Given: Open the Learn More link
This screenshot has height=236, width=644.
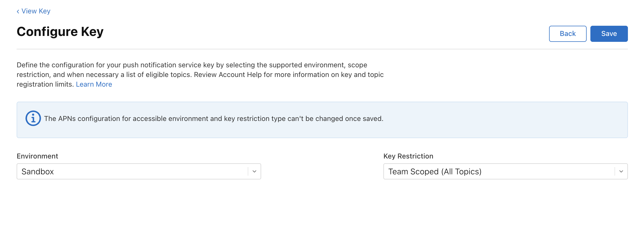Looking at the screenshot, I should [94, 84].
